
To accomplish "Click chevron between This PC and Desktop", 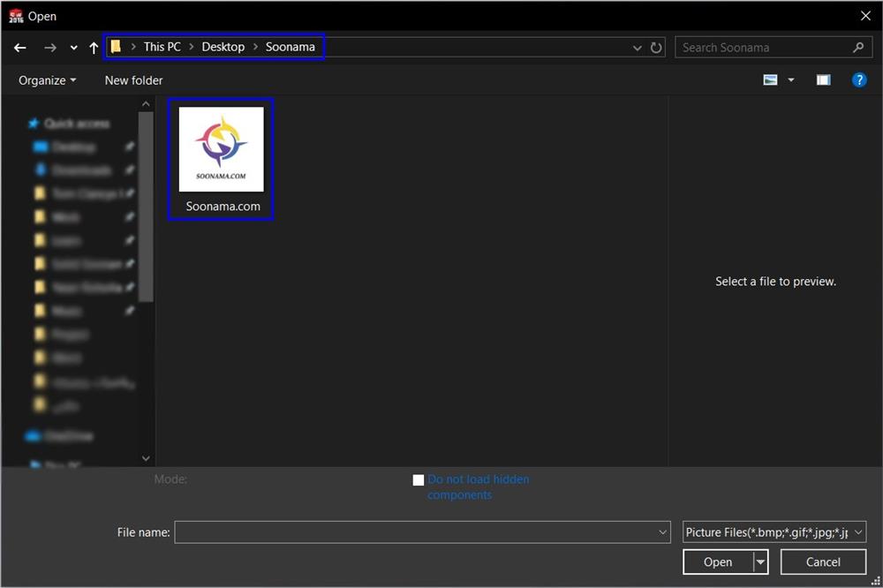I will tap(191, 47).
